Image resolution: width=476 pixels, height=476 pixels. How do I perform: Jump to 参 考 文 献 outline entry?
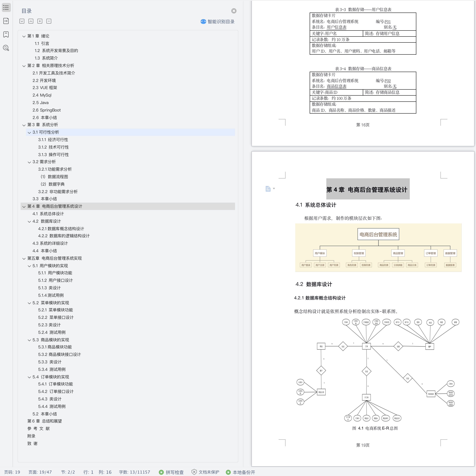pos(38,429)
